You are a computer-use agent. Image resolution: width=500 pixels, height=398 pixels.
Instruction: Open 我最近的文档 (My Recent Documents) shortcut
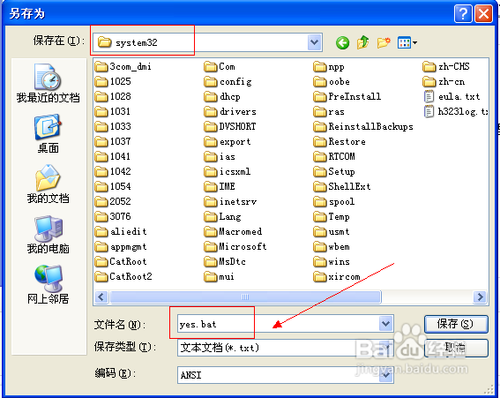(x=48, y=83)
